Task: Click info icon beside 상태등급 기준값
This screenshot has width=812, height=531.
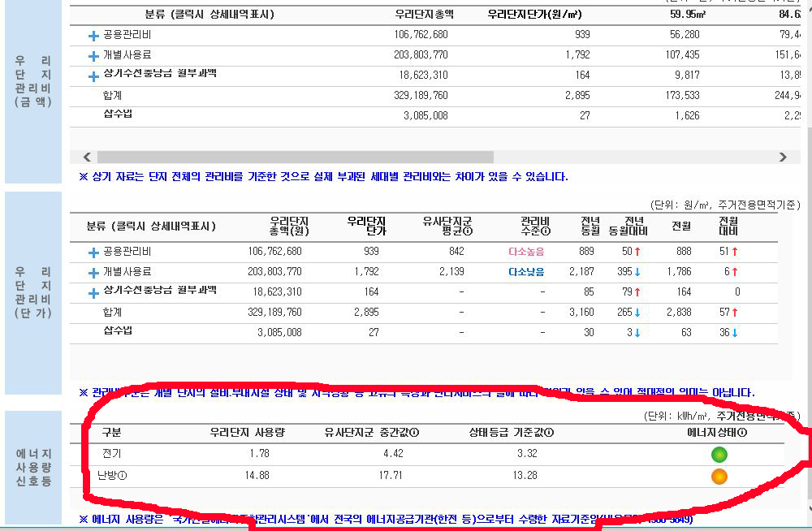Action: [550, 433]
